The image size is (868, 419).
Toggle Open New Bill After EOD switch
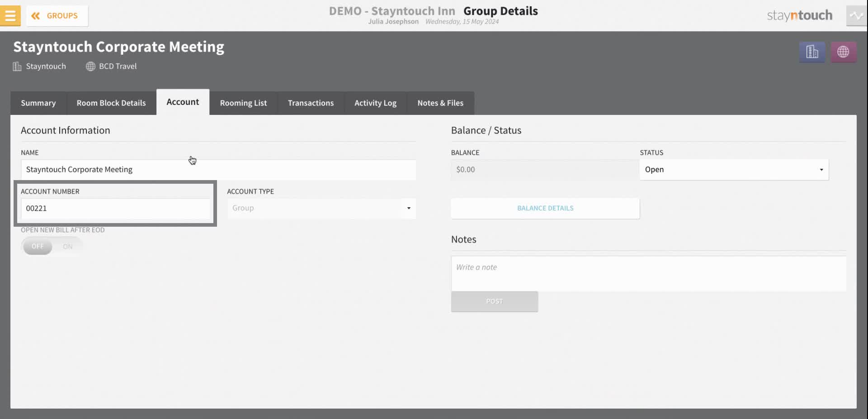tap(52, 247)
